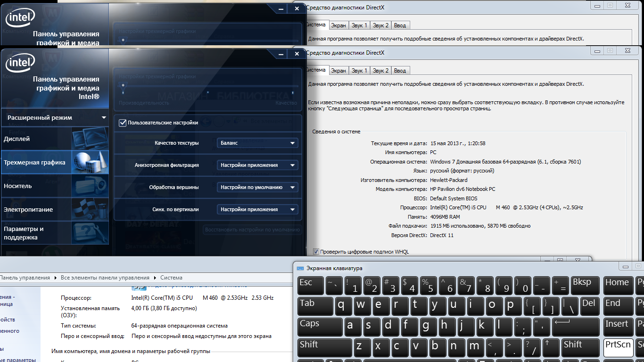This screenshot has width=644, height=362.
Task: Open Дисплей section via its monitors icon
Action: (90, 139)
